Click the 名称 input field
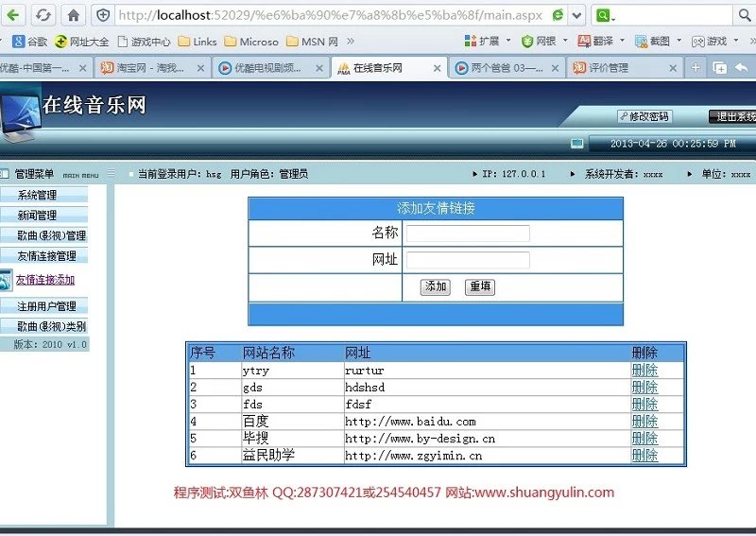Viewport: 756px width, 536px height. (x=468, y=233)
